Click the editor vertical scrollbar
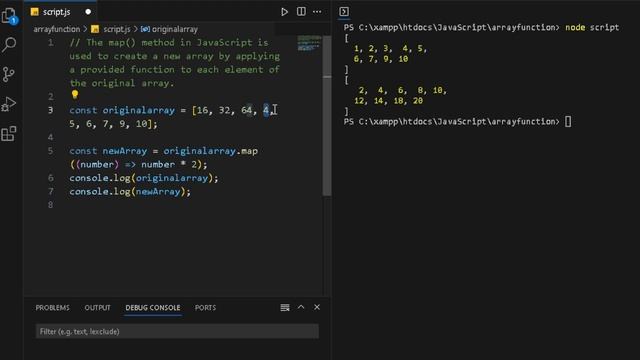This screenshot has width=640, height=360. [327, 116]
